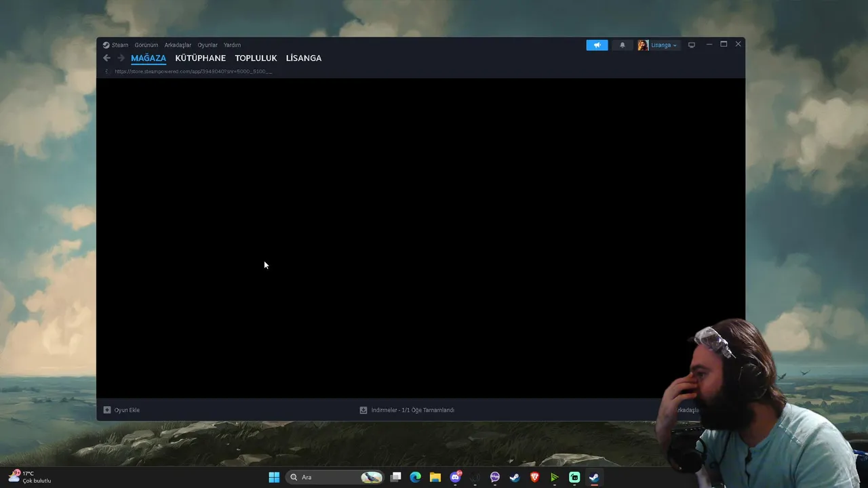The width and height of the screenshot is (868, 488).
Task: Open Task View on the taskbar
Action: click(396, 477)
